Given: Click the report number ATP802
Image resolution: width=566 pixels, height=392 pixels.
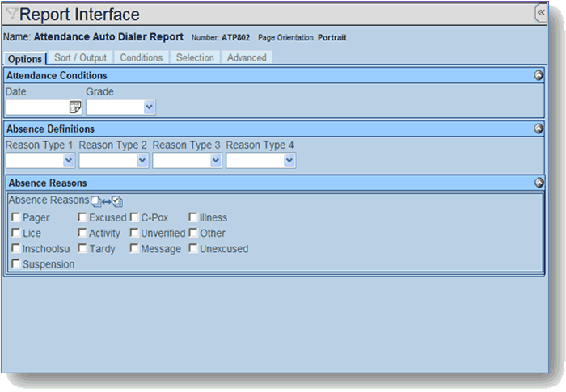Looking at the screenshot, I should [x=235, y=37].
